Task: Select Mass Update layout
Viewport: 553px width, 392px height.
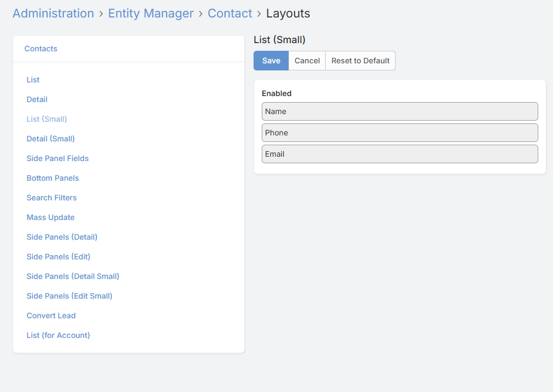Action: pyautogui.click(x=50, y=217)
